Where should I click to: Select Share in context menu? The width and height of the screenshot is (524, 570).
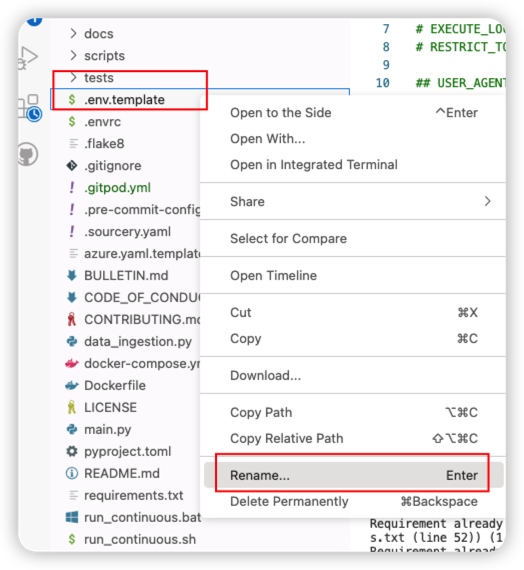(353, 201)
